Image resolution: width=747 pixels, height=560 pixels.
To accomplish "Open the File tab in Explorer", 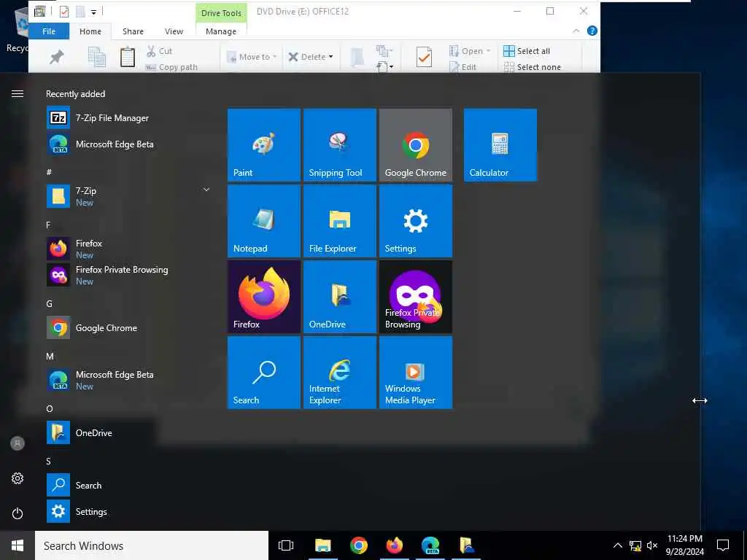I will click(x=49, y=31).
